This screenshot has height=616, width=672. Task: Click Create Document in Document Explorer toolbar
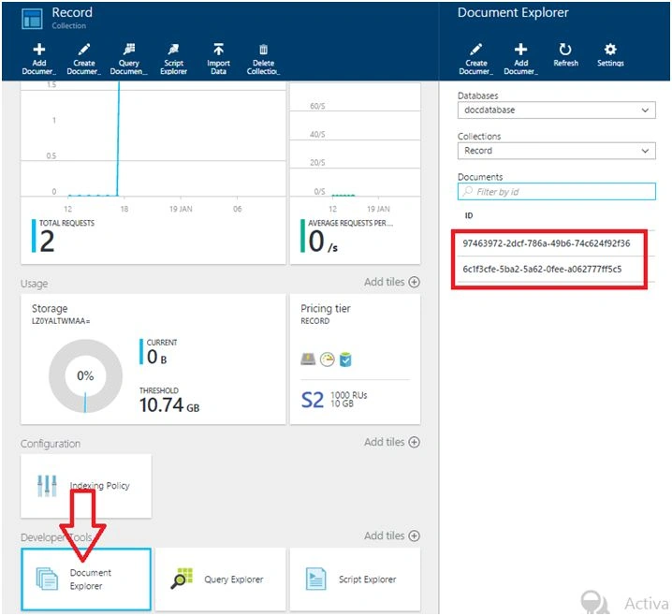pos(476,59)
